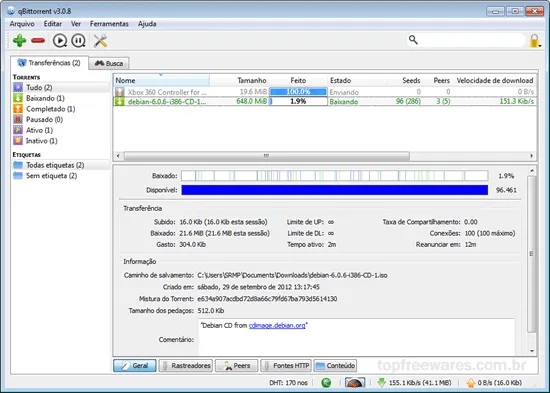Click the torrent list horizontal scrollbar thumb
This screenshot has width=550, height=393.
point(267,155)
